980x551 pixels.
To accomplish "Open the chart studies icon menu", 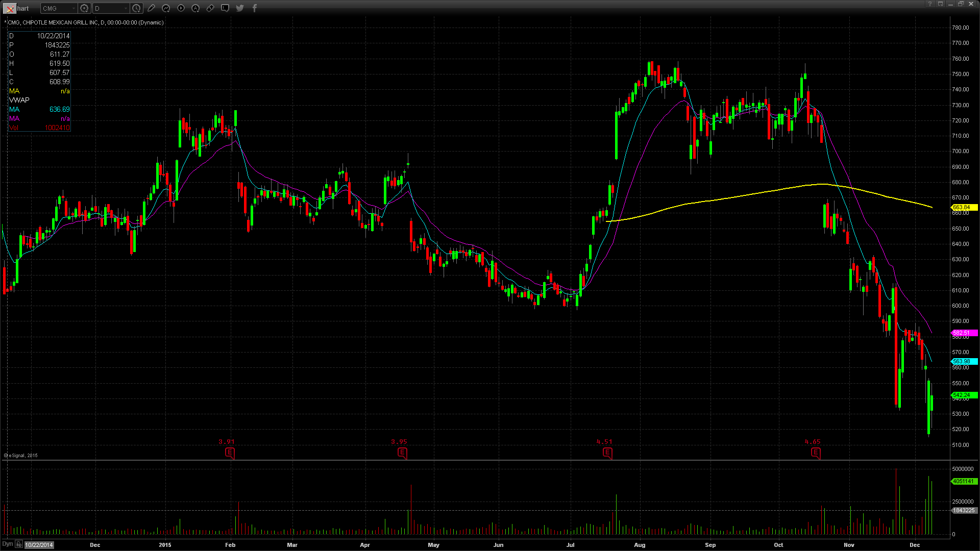I will pos(166,8).
